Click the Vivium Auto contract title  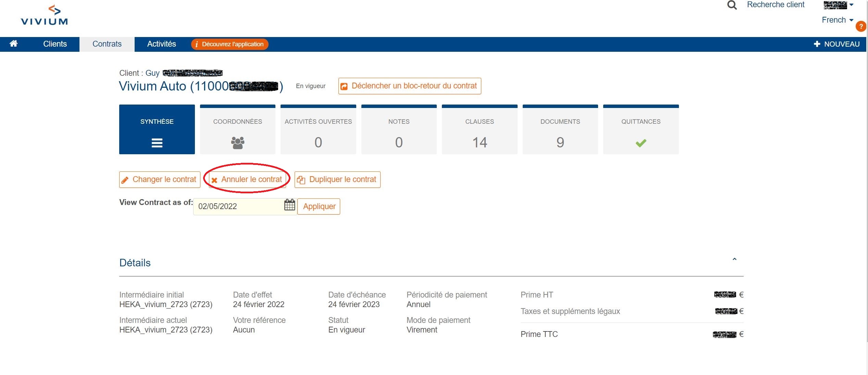coord(201,86)
